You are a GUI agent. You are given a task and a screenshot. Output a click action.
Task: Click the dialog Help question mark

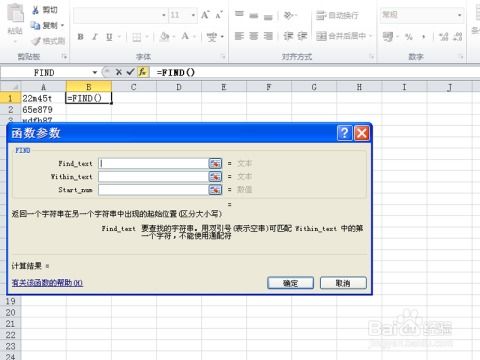coord(345,133)
